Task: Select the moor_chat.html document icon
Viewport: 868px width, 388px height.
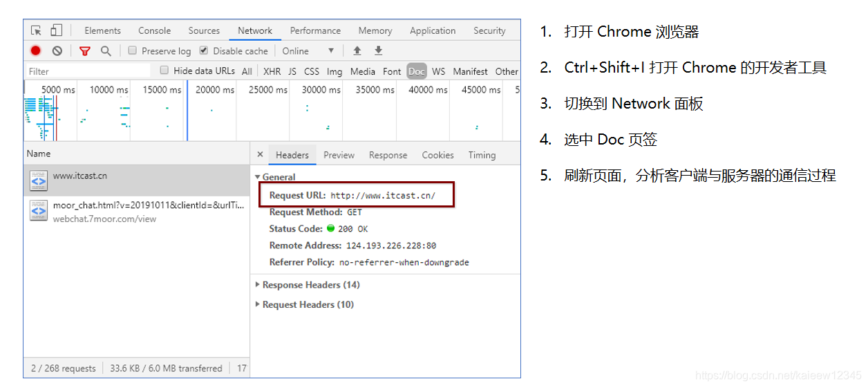Action: pos(39,210)
